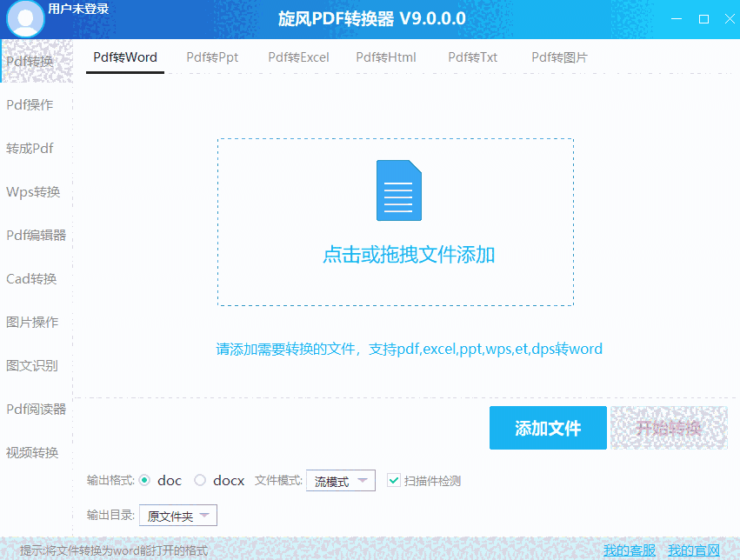Select the docx output format

tap(202, 480)
